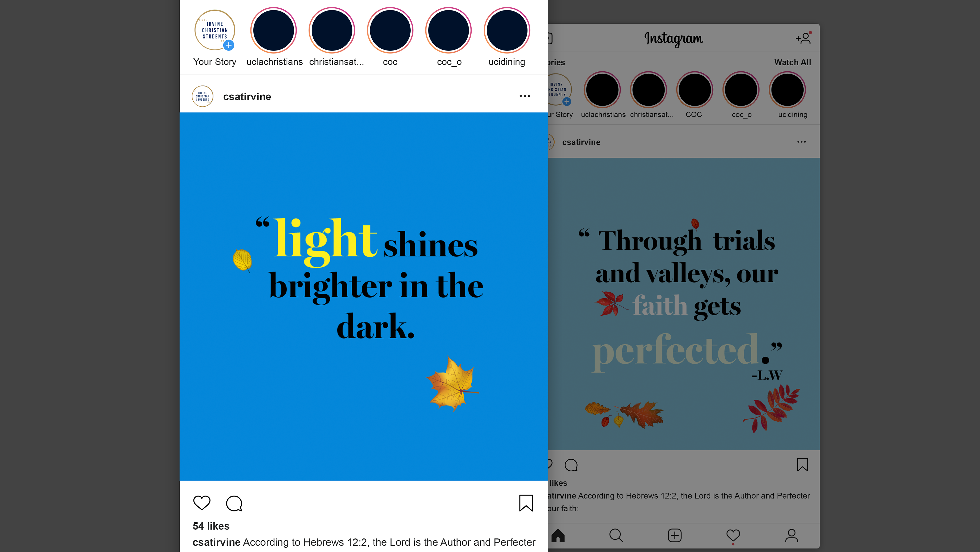980x552 pixels.
Task: View uclachristians story in foreground
Action: pyautogui.click(x=274, y=30)
